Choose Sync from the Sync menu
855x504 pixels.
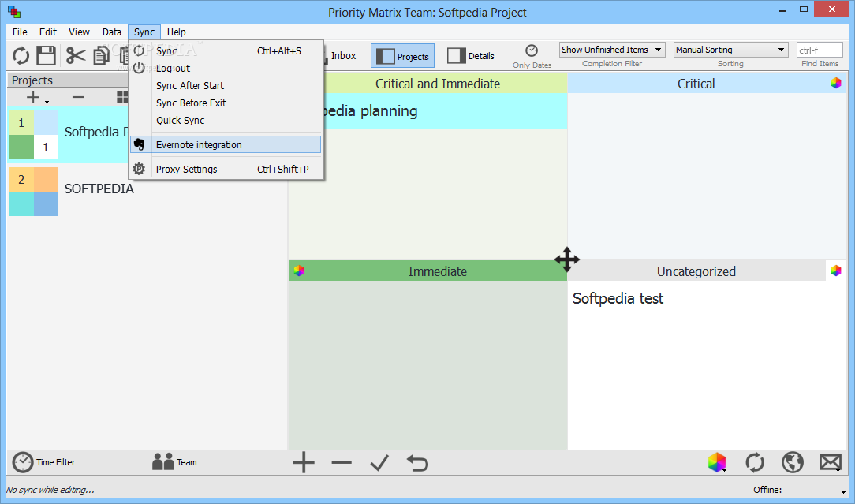[x=226, y=50]
